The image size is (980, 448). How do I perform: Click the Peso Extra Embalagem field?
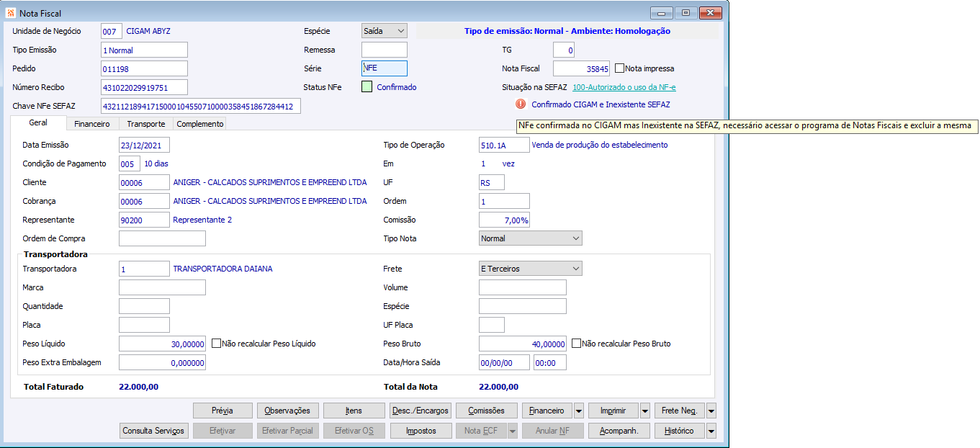point(162,362)
